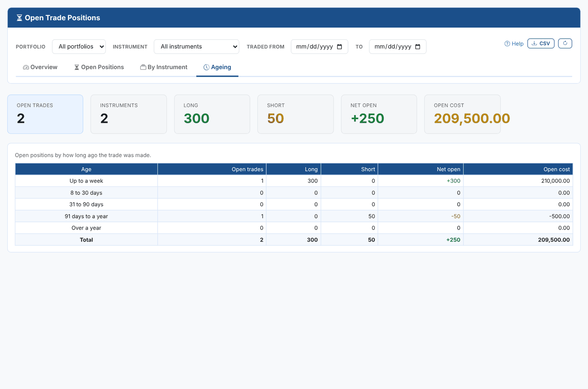Open calendar picker in To date field
The width and height of the screenshot is (588, 389).
[x=418, y=47]
